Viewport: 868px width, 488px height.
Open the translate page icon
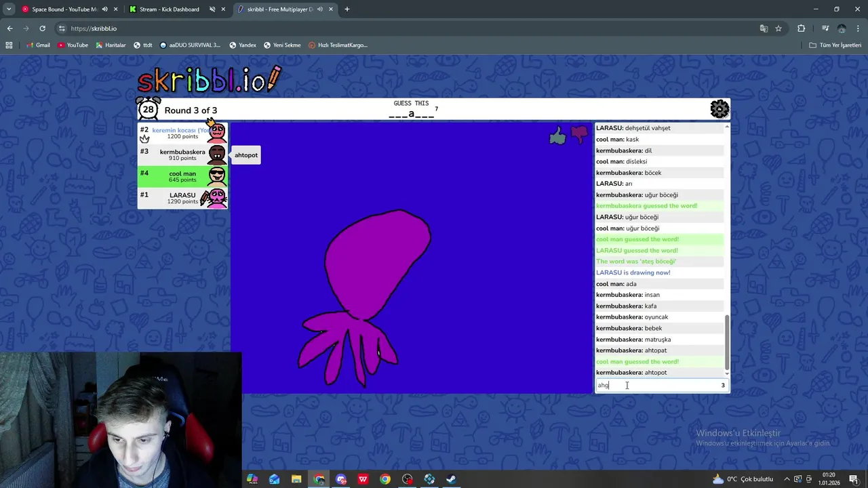pyautogui.click(x=764, y=28)
